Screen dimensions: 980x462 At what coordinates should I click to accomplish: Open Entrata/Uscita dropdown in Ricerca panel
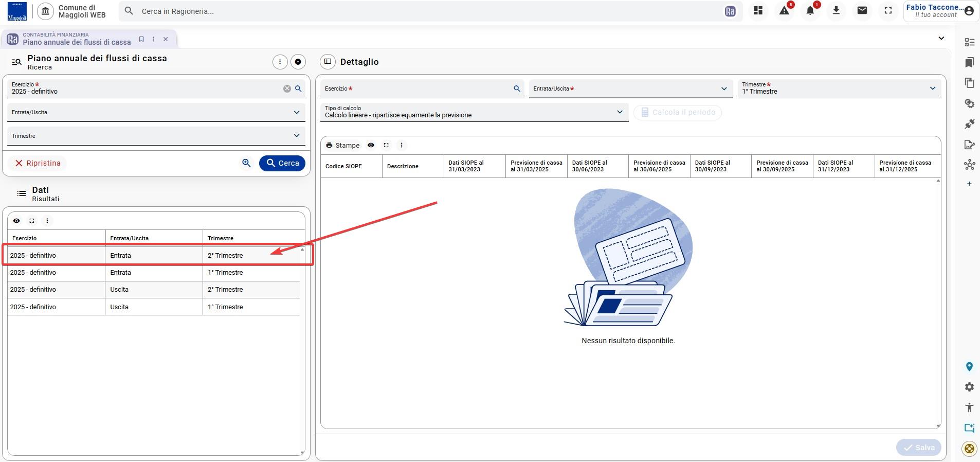click(x=156, y=112)
